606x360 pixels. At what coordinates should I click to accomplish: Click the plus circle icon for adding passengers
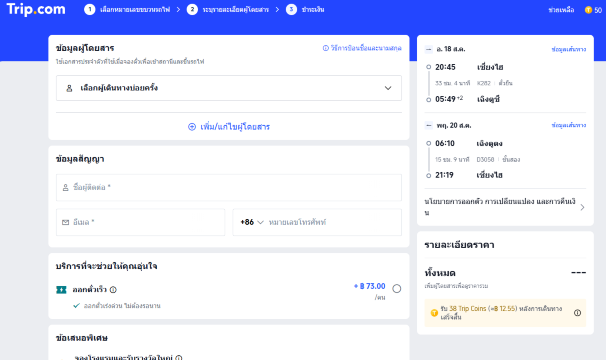click(x=192, y=127)
